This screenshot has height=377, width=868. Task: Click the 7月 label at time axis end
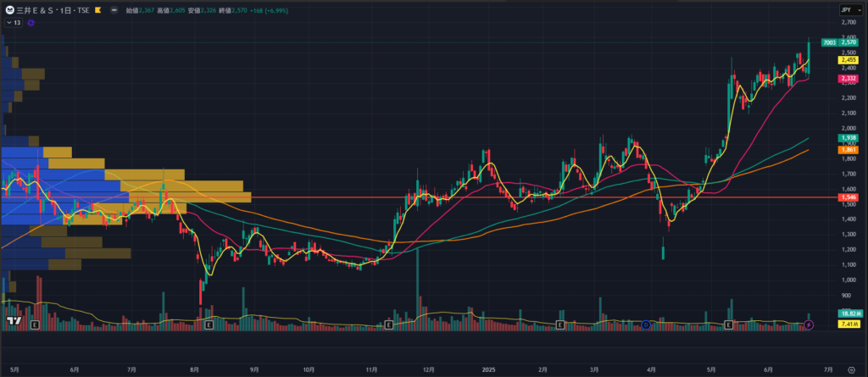[x=827, y=369]
